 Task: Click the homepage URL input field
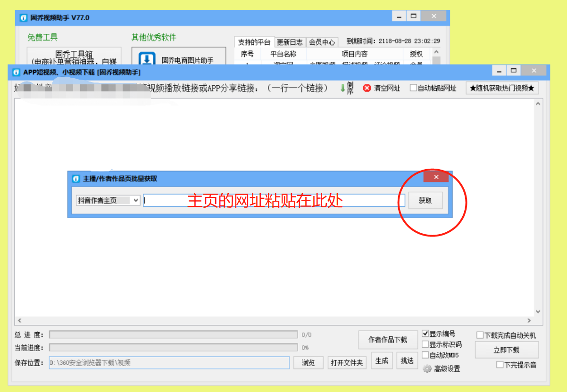click(x=274, y=200)
